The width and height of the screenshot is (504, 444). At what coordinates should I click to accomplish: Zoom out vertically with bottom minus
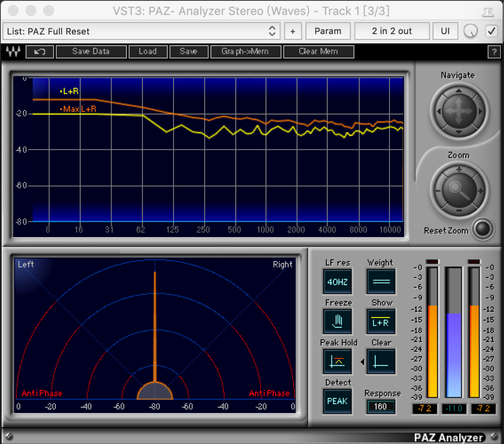point(459,211)
